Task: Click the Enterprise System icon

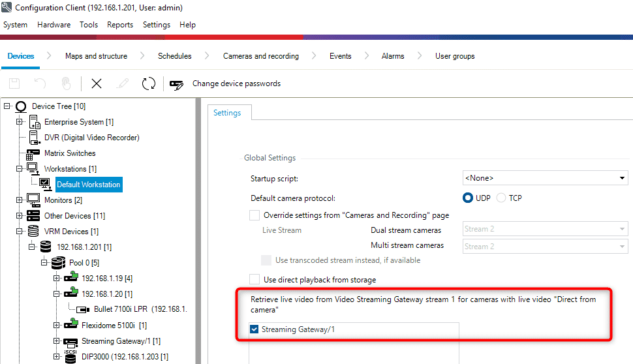Action: pyautogui.click(x=35, y=122)
